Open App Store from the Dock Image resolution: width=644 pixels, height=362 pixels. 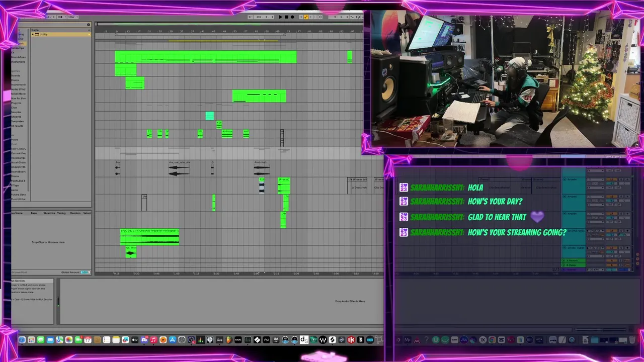click(x=173, y=340)
